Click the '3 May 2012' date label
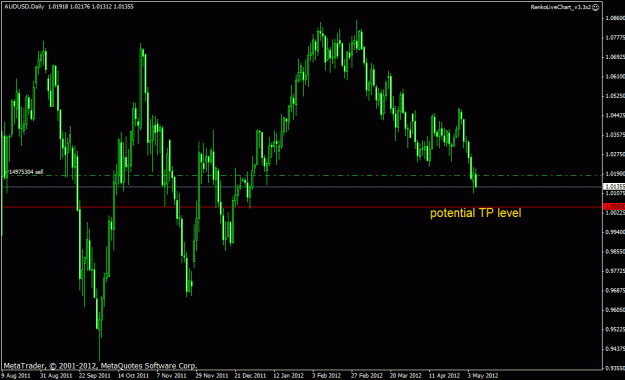This screenshot has height=380, width=625. coord(483,376)
